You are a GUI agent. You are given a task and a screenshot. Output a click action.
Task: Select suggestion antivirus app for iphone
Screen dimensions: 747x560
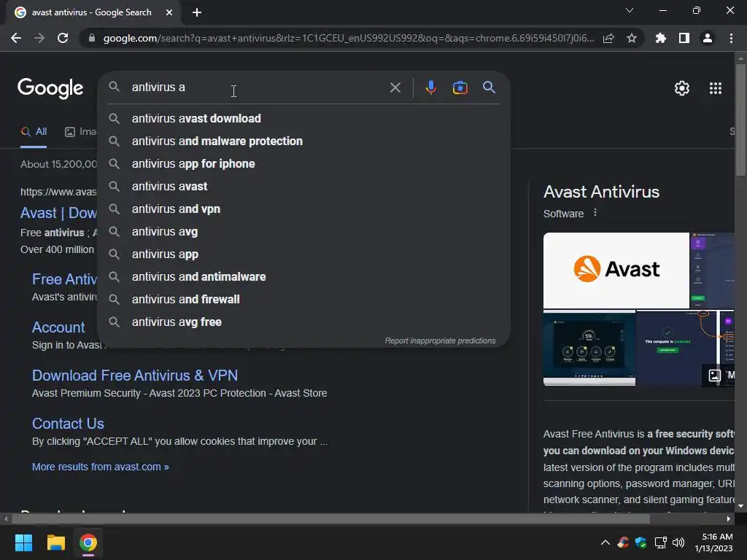coord(303,164)
